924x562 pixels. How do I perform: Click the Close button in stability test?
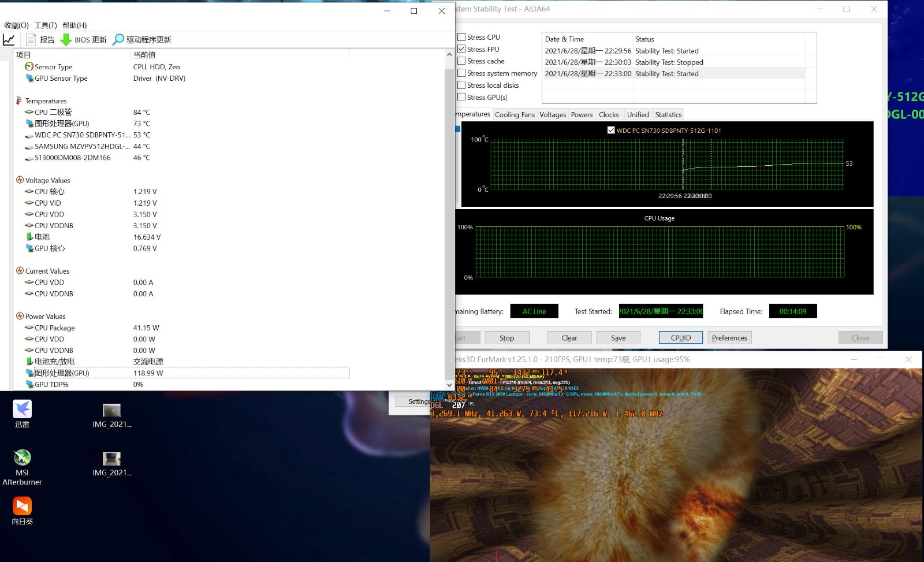(860, 338)
